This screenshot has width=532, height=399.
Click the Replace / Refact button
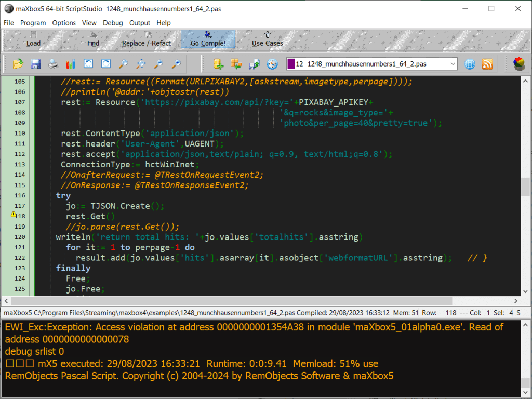146,39
